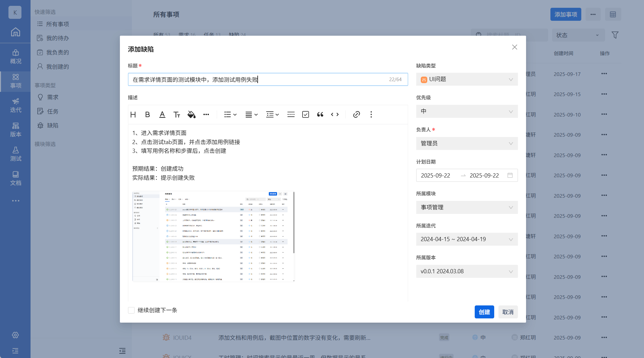Viewport: 644px width, 358px height.
Task: Click the 取消 button
Action: (x=508, y=312)
